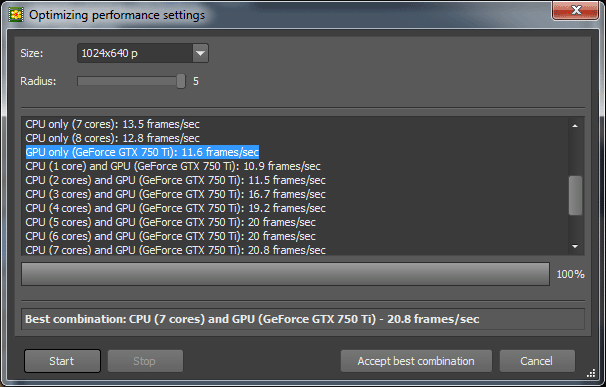
Task: Click the Stop button
Action: point(145,361)
